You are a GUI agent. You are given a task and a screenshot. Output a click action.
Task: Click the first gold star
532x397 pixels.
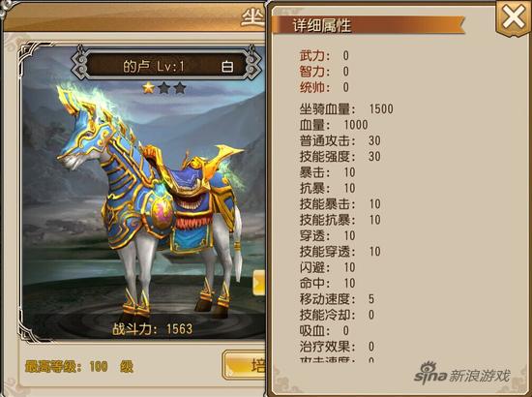(148, 88)
